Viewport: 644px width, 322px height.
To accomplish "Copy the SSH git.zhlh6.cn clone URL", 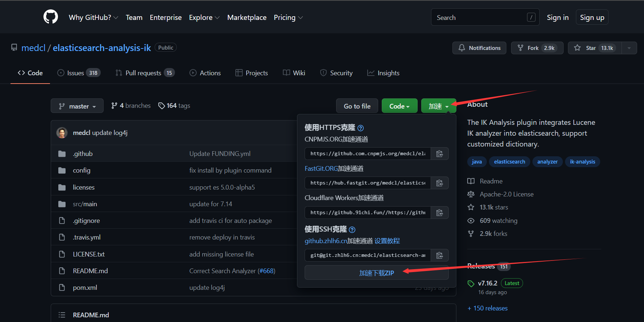I will [440, 255].
